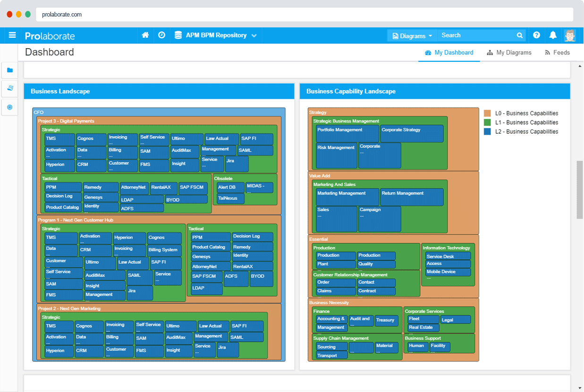Open the Diagrams search filter dropdown

point(412,36)
